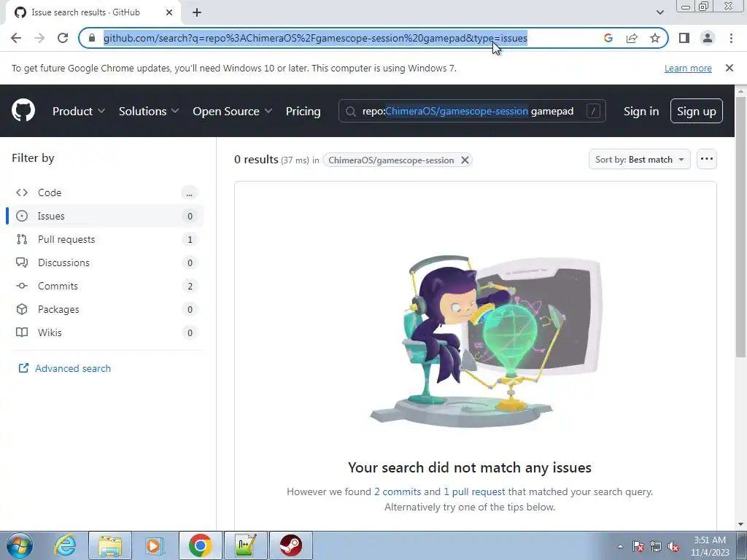
Task: Bookmark this page with star icon
Action: (655, 38)
